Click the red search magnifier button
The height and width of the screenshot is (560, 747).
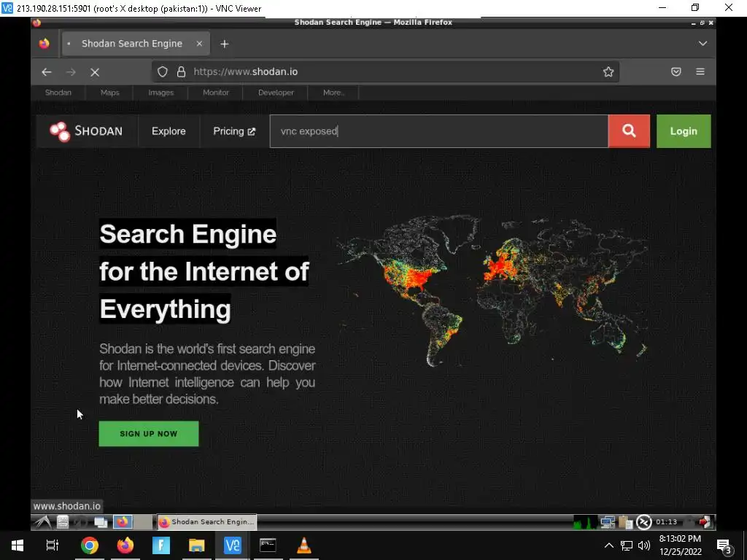[x=629, y=131]
